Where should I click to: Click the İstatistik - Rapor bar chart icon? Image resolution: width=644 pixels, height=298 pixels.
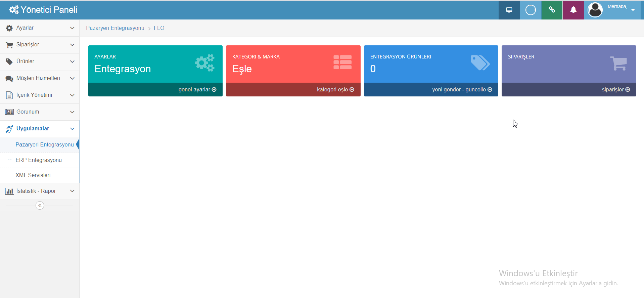(x=9, y=191)
